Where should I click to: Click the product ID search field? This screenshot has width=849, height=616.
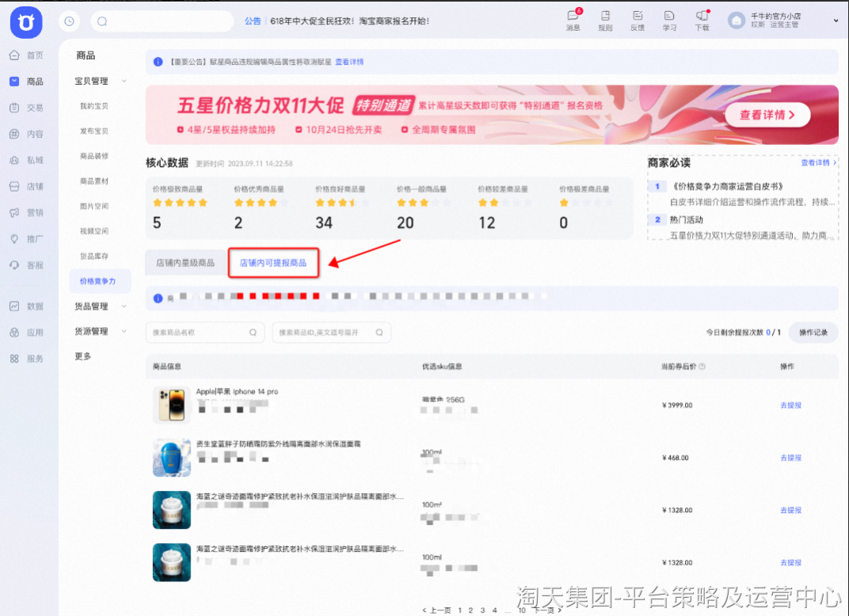pyautogui.click(x=331, y=333)
